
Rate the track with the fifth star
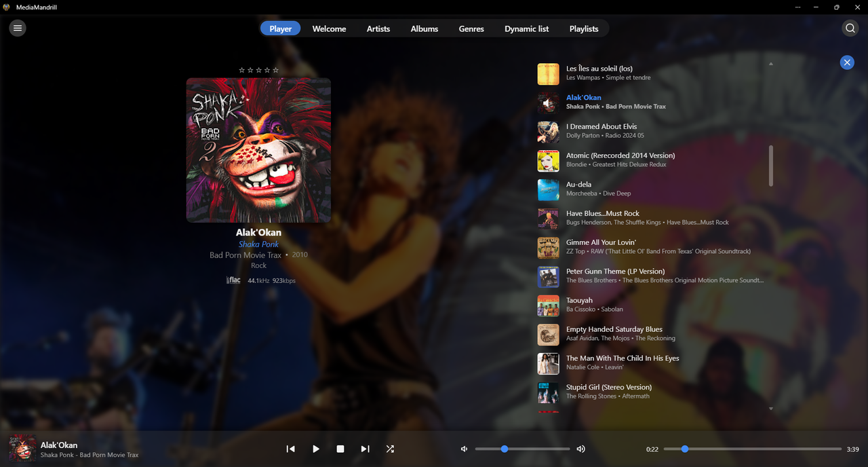point(275,70)
